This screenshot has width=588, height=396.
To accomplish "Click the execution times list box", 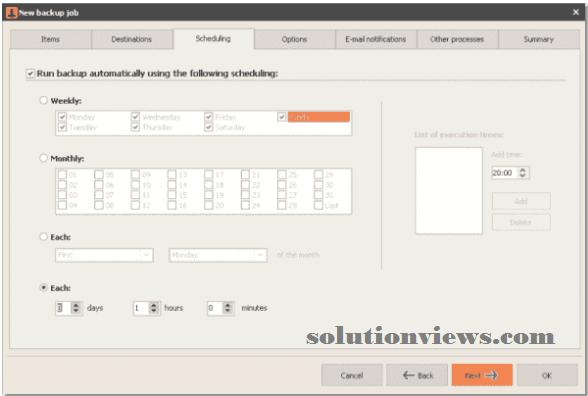I will coord(448,190).
